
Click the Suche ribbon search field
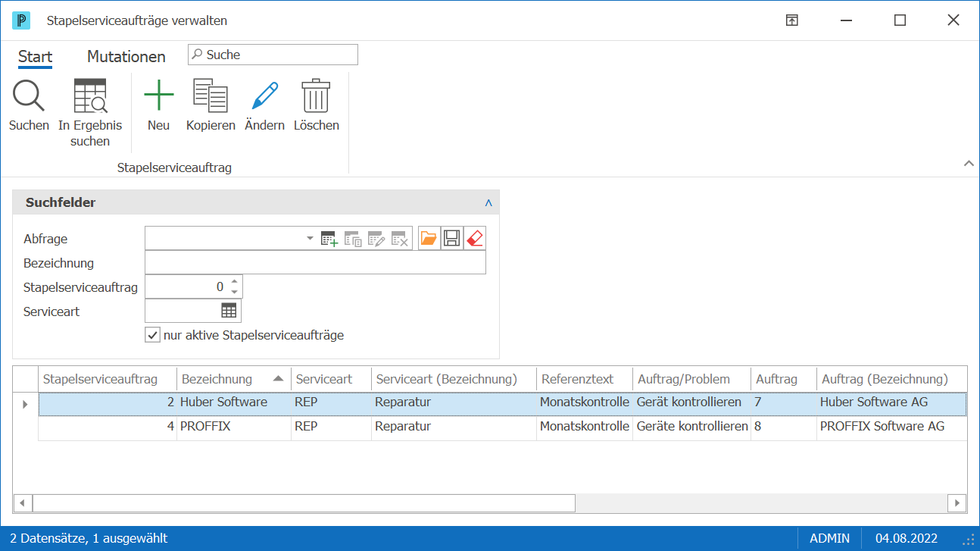(273, 55)
